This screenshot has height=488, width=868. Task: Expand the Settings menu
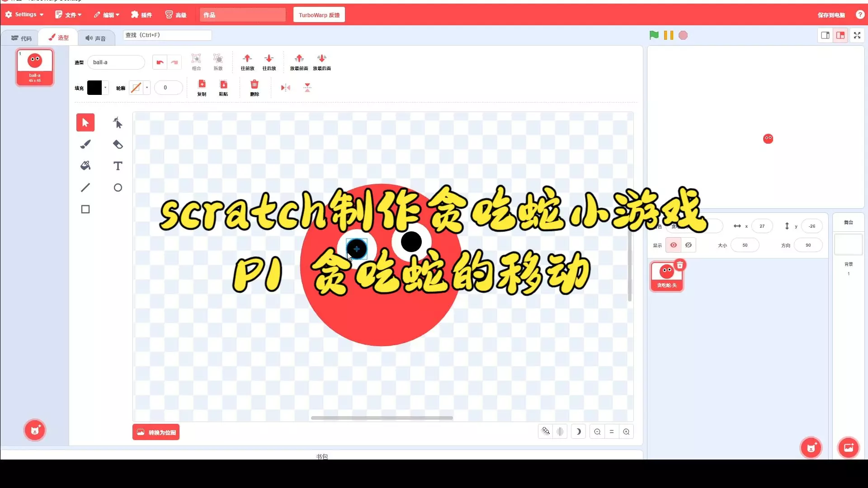25,14
